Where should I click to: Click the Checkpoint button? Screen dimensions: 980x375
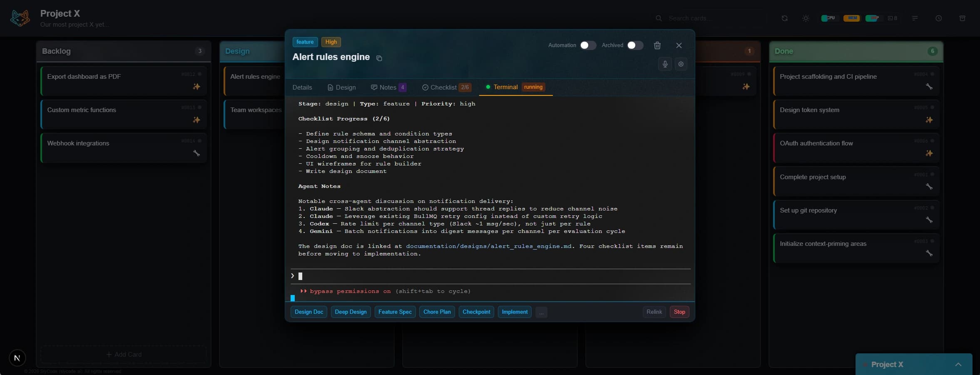pyautogui.click(x=476, y=312)
